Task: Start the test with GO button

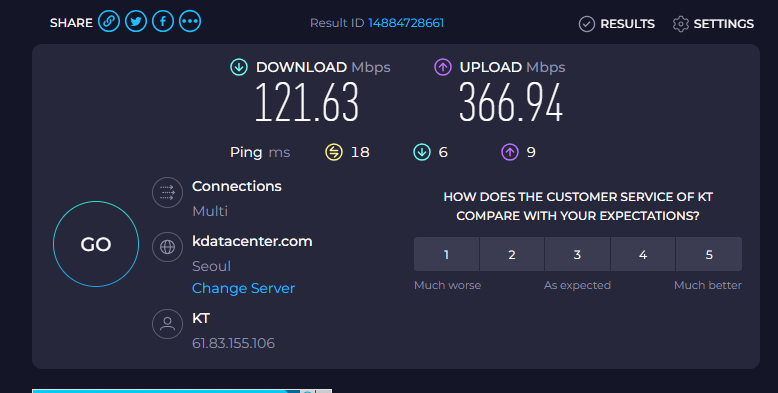Action: (x=96, y=244)
